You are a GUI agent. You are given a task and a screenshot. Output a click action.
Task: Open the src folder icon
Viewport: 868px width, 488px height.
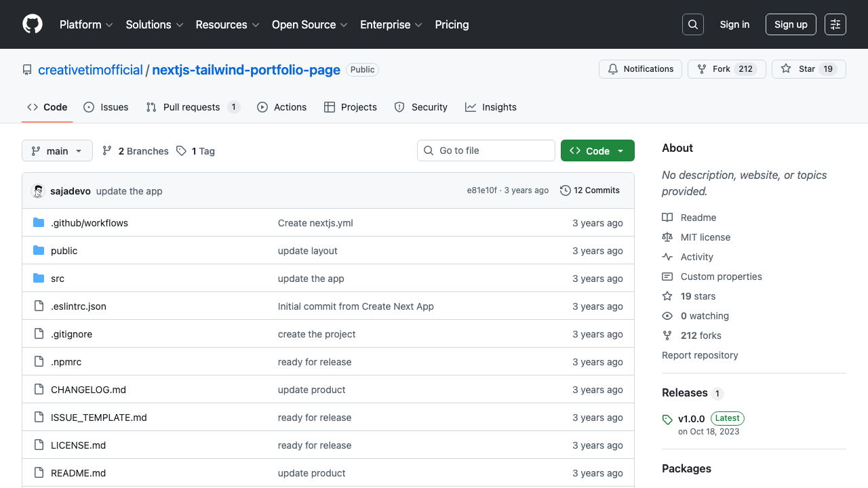pyautogui.click(x=38, y=278)
